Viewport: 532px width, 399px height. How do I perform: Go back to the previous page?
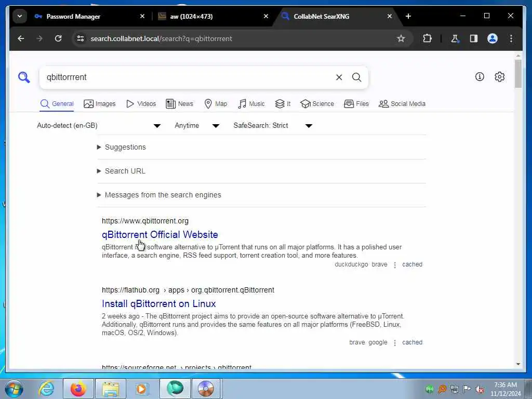coord(21,38)
